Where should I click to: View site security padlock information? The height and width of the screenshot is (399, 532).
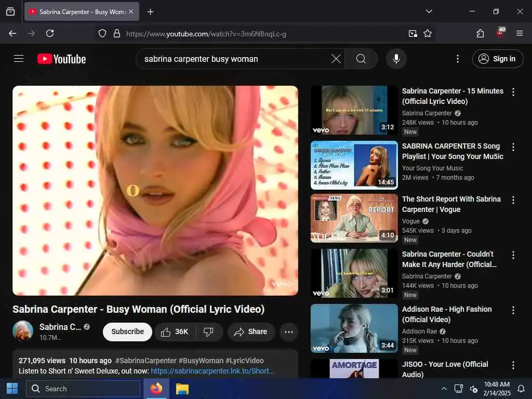[117, 33]
